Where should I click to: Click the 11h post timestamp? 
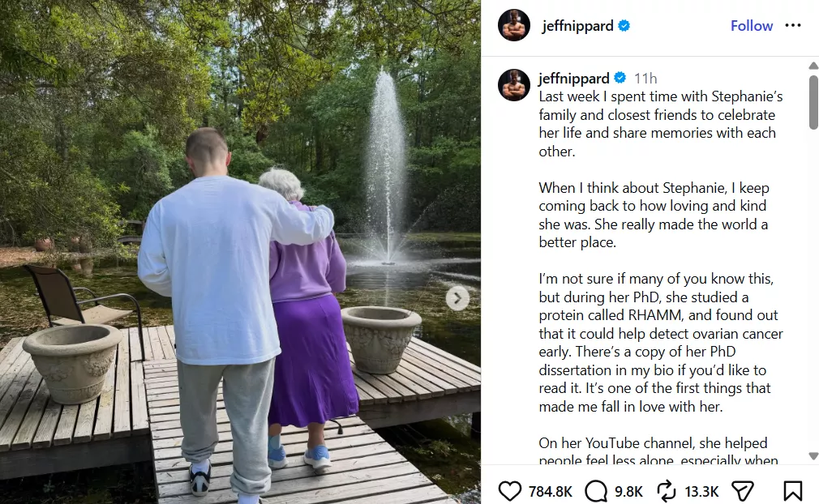click(x=645, y=79)
